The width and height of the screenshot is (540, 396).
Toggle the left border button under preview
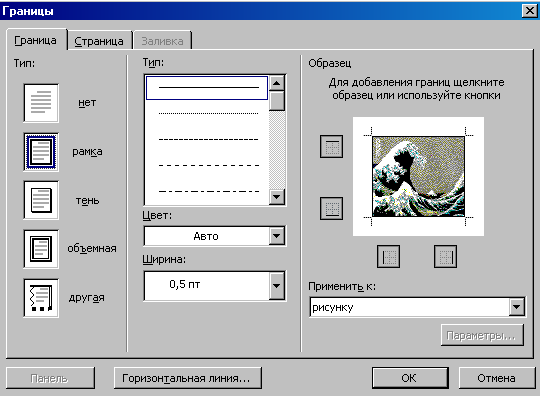[388, 257]
